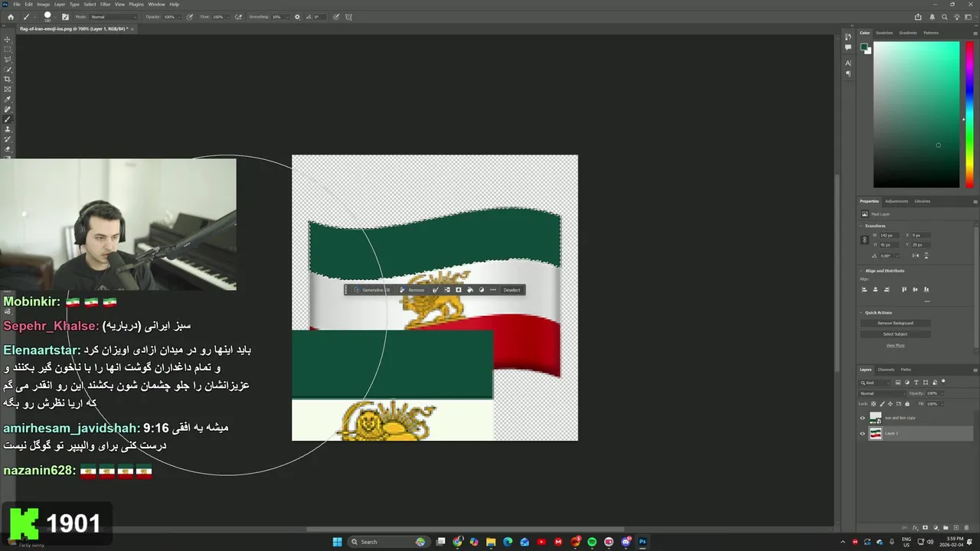Align top edges in Properties panel

904,289
